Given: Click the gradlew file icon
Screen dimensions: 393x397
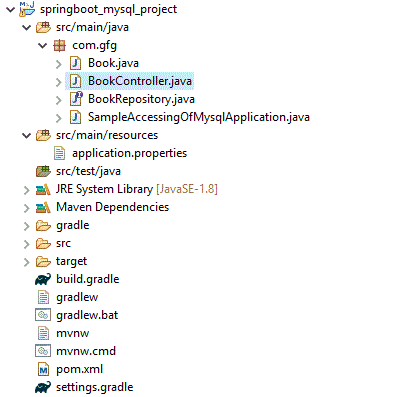Looking at the screenshot, I should 43,297.
